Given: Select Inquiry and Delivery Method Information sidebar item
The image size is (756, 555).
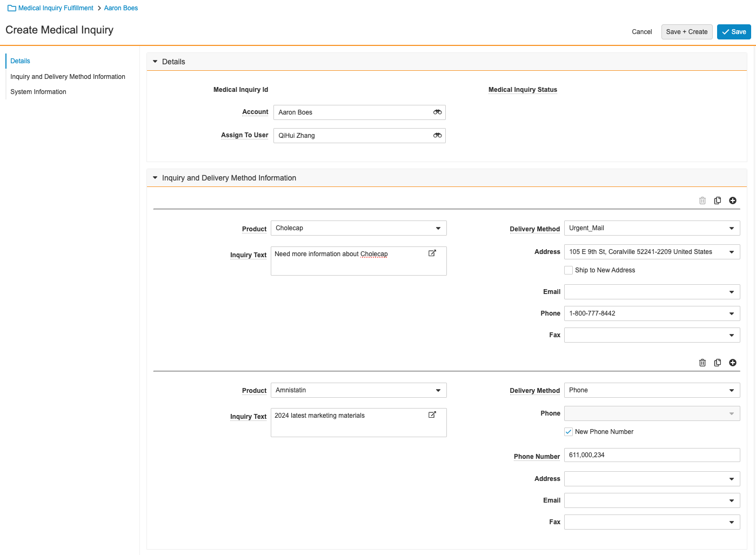Looking at the screenshot, I should tap(68, 77).
